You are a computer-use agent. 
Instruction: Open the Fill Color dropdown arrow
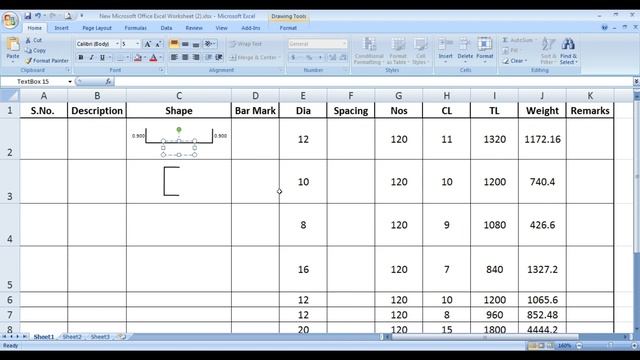145,58
